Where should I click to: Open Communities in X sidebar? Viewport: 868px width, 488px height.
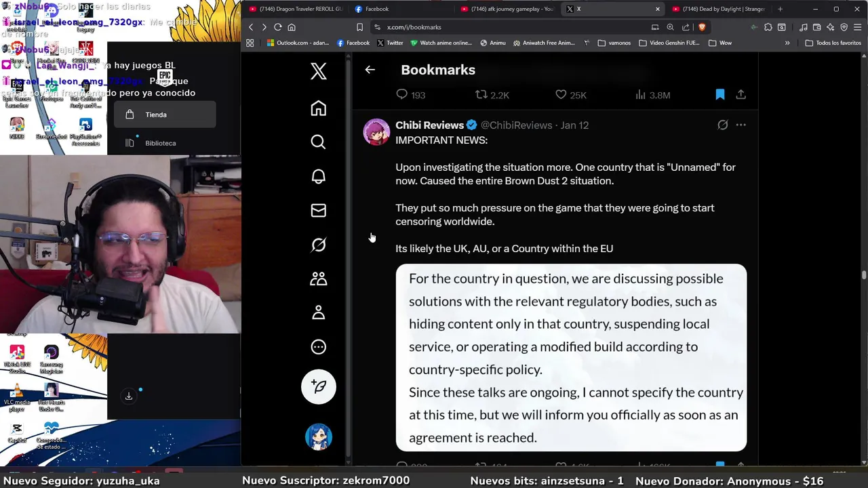pyautogui.click(x=318, y=279)
